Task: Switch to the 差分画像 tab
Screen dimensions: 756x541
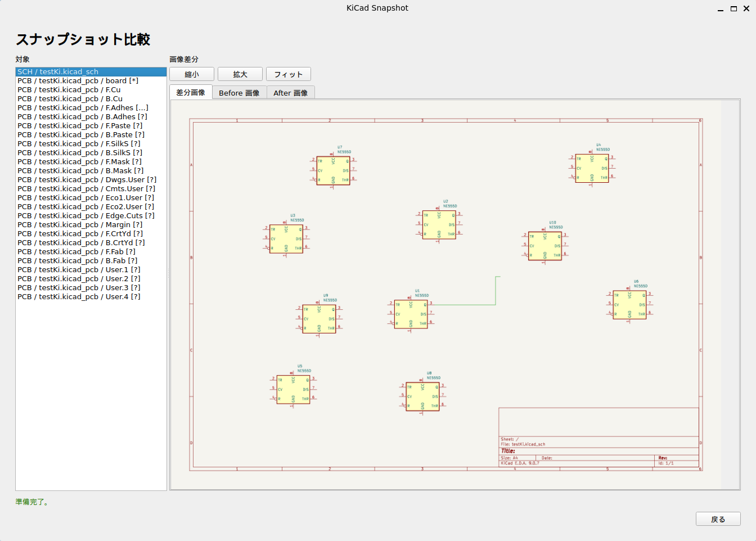Action: tap(191, 93)
